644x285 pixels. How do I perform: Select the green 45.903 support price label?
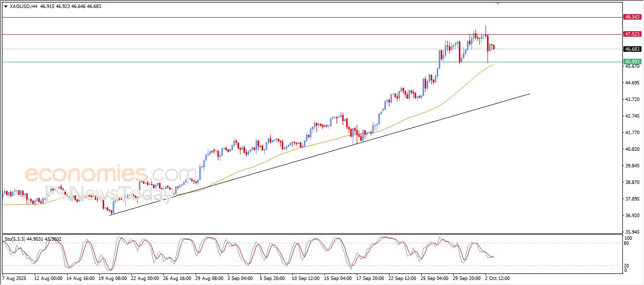632,62
